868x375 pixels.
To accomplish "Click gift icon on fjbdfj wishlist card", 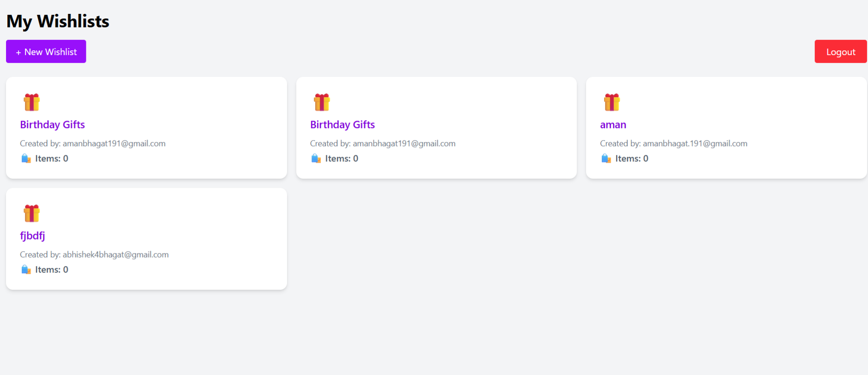I will tap(32, 213).
